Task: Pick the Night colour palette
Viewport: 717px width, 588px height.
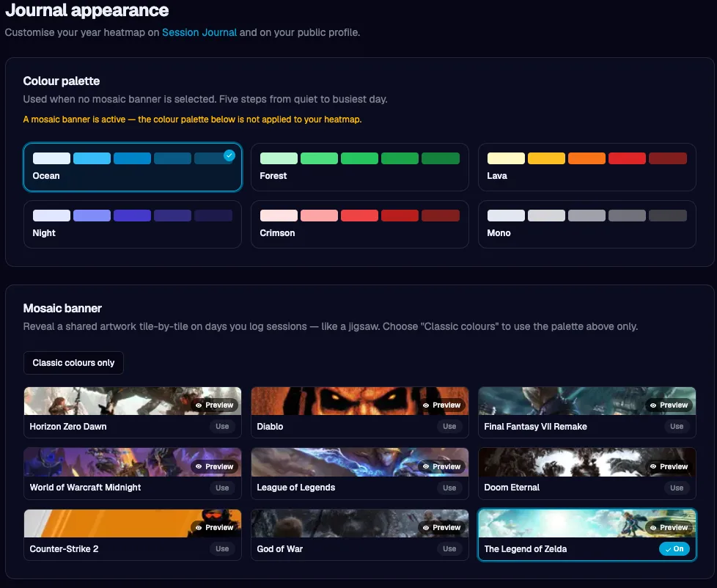Action: coord(133,224)
